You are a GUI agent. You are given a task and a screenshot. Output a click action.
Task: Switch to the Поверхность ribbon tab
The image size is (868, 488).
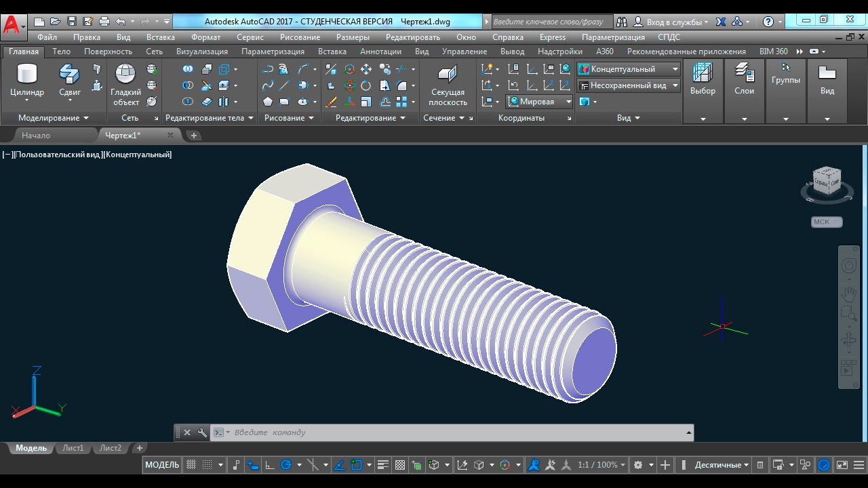coord(108,52)
